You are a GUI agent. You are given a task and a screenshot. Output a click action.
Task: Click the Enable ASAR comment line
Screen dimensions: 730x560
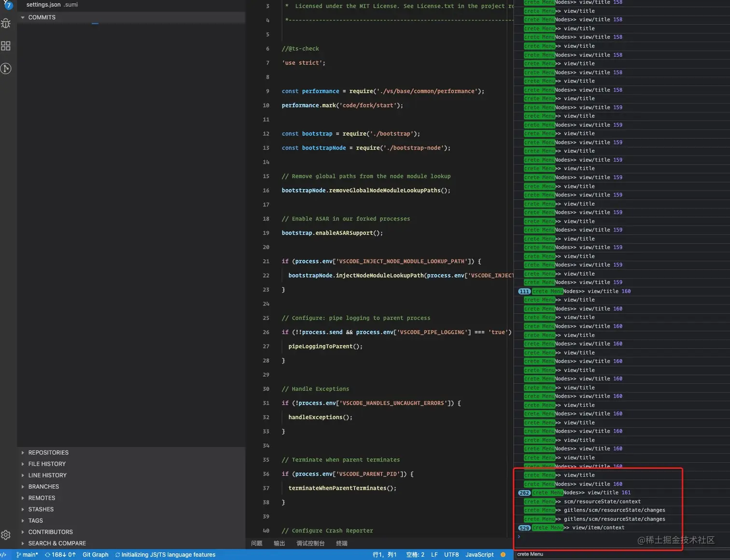346,219
